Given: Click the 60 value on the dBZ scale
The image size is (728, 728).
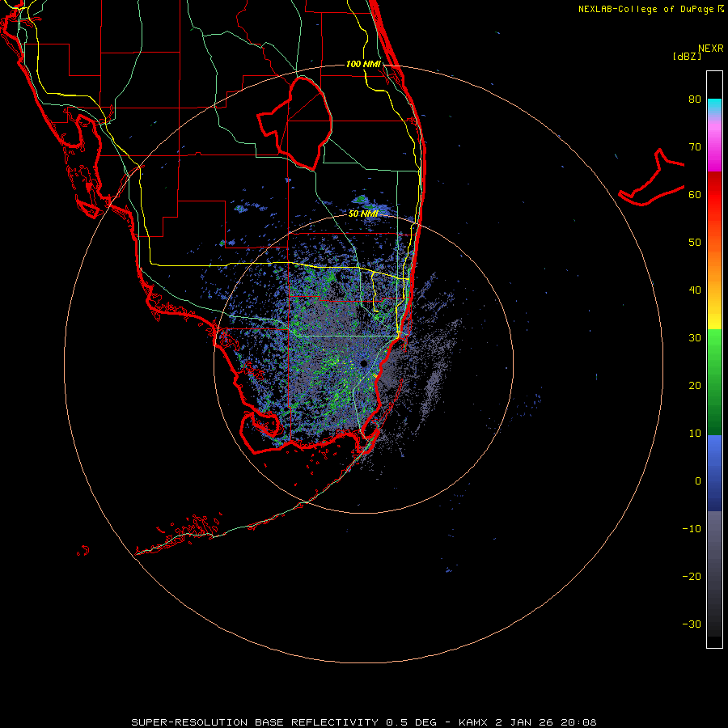Looking at the screenshot, I should pyautogui.click(x=695, y=194).
